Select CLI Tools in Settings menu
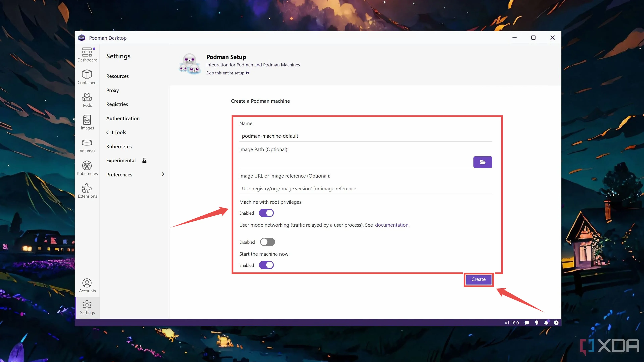Viewport: 644px width, 362px height. (x=116, y=132)
